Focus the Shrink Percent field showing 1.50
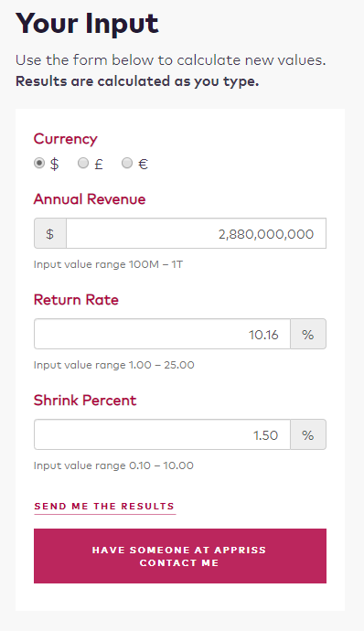364x631 pixels. [162, 434]
